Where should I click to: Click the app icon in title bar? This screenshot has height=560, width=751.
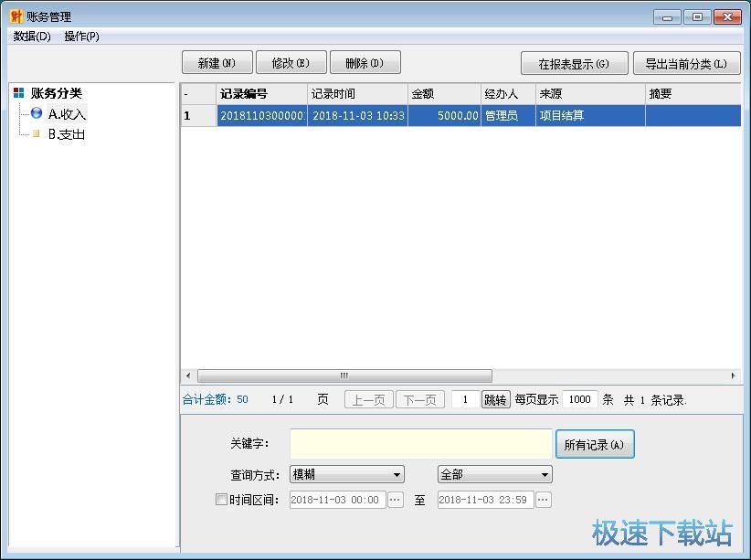(16, 16)
